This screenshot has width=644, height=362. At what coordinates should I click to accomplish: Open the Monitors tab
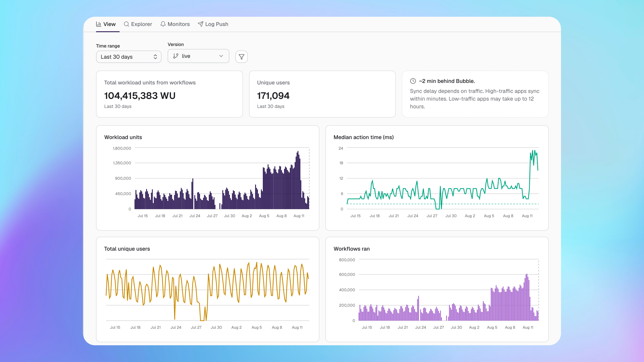(x=175, y=24)
